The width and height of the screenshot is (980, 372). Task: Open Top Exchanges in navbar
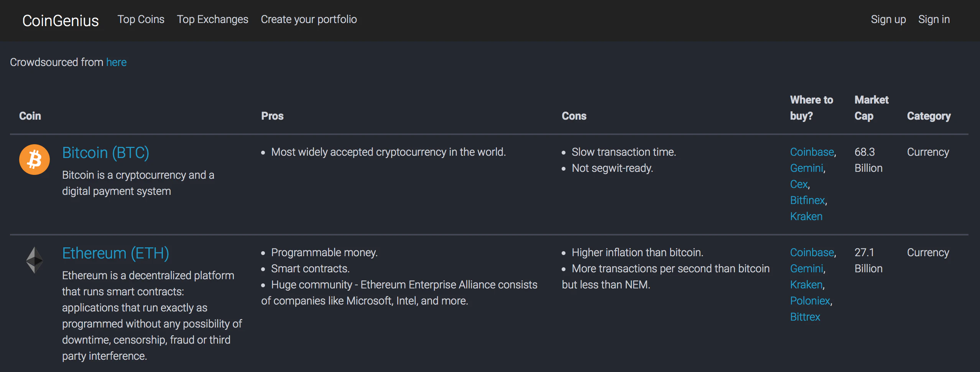click(x=212, y=19)
